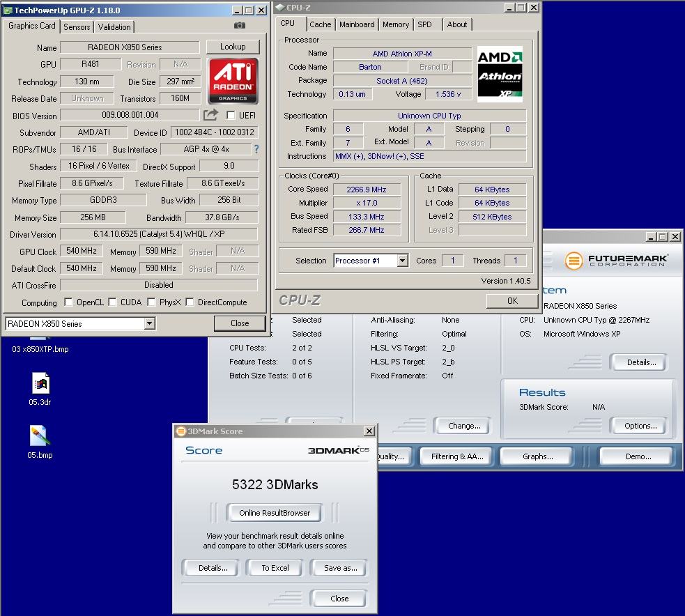Image resolution: width=685 pixels, height=616 pixels.
Task: Click the 3DMark Score title bar icon
Action: point(180,431)
